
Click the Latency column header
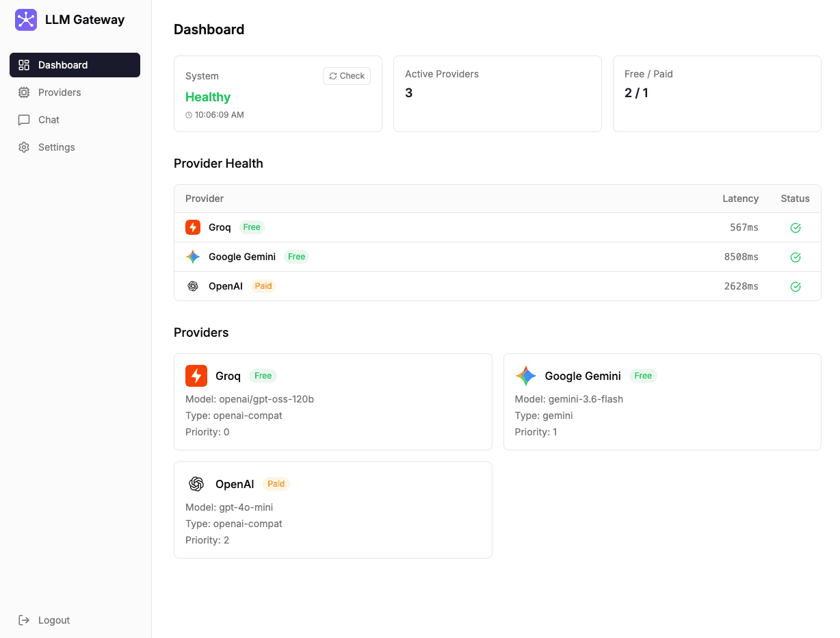coord(741,199)
